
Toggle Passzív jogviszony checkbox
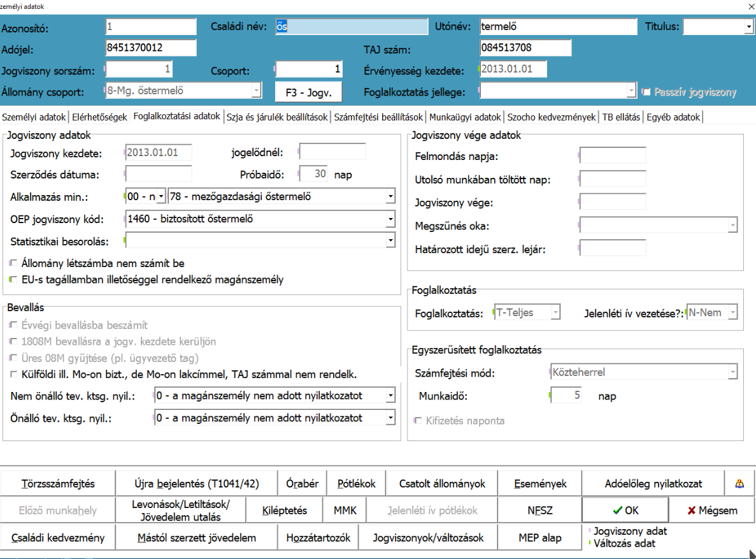click(646, 92)
